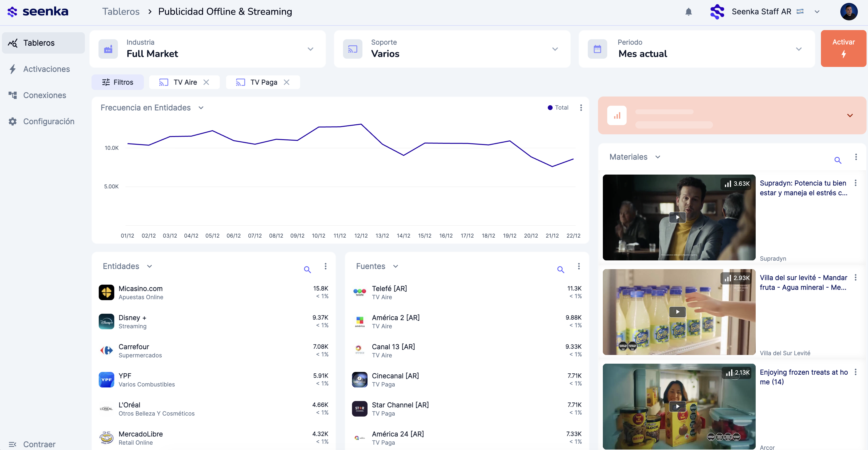Open Configuración from the sidebar
868x450 pixels.
click(49, 121)
